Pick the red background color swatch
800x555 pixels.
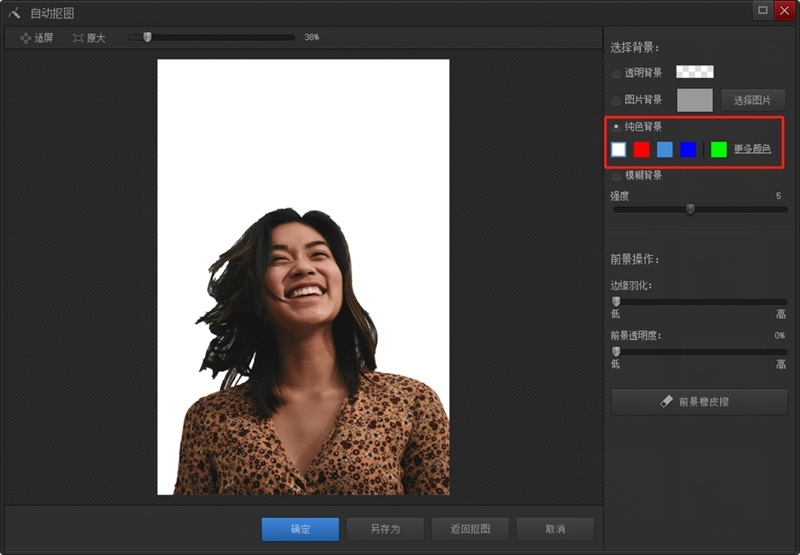tap(642, 149)
